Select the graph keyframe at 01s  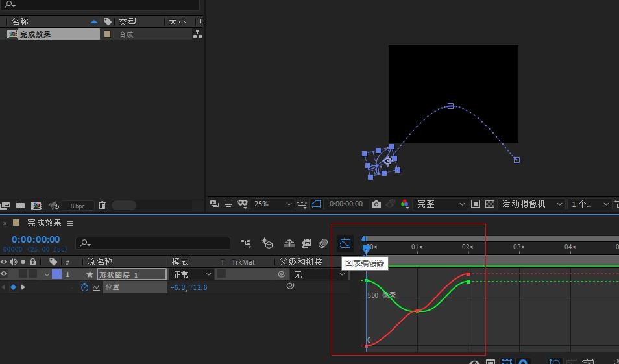tap(417, 311)
